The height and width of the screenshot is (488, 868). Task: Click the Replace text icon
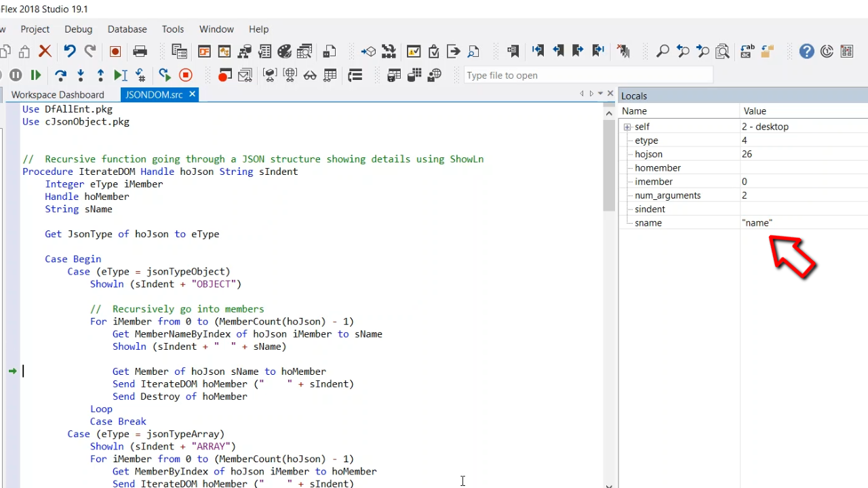[x=747, y=52]
